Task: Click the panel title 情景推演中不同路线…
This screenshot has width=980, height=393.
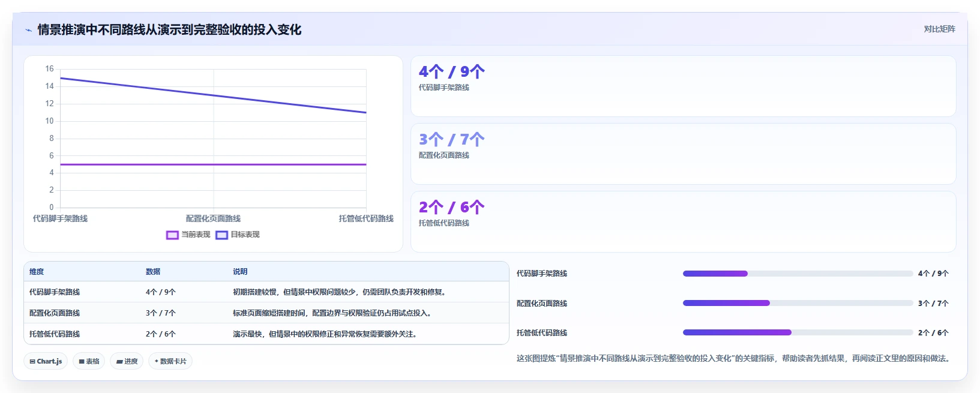Action: [169, 30]
